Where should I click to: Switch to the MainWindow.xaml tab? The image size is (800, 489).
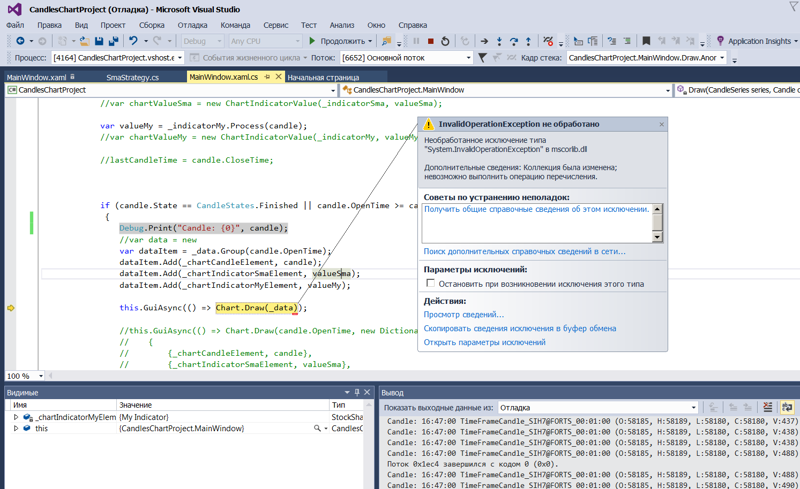(x=36, y=77)
